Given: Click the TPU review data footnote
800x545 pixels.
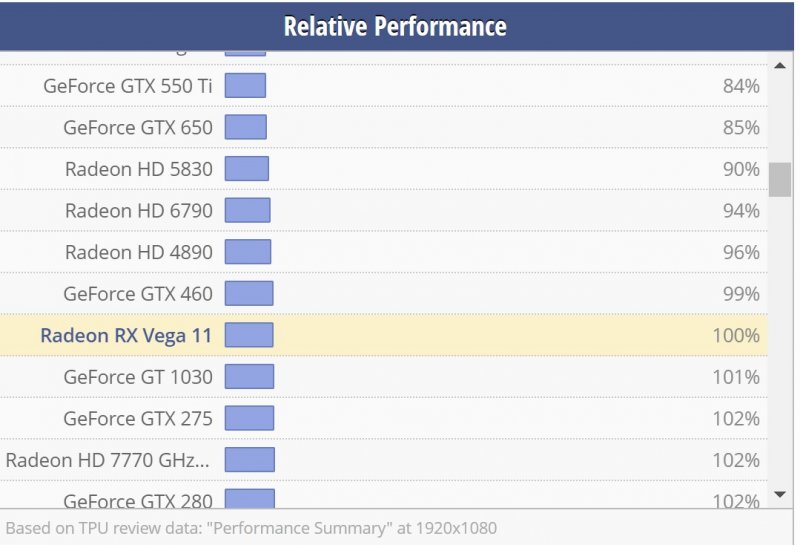Looking at the screenshot, I should tap(251, 528).
